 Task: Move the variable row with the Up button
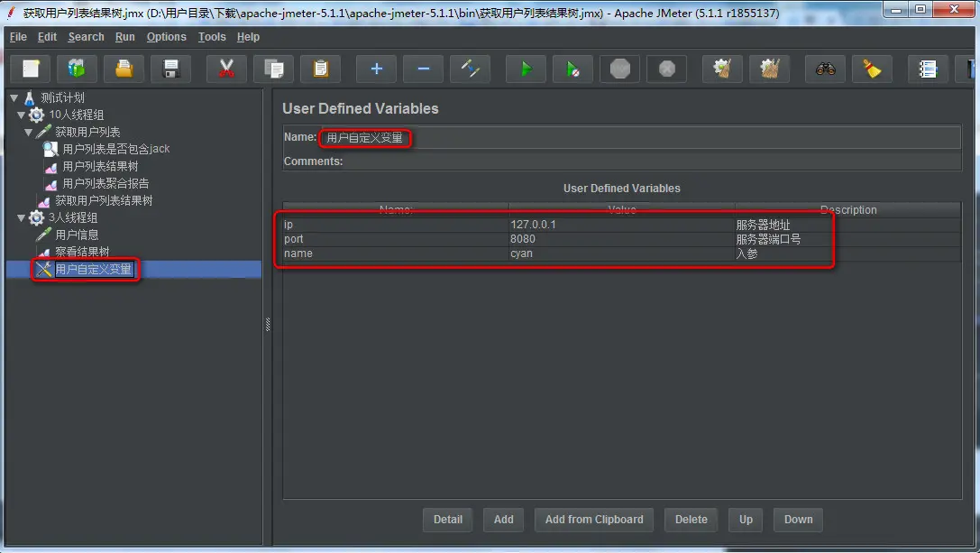pyautogui.click(x=746, y=520)
